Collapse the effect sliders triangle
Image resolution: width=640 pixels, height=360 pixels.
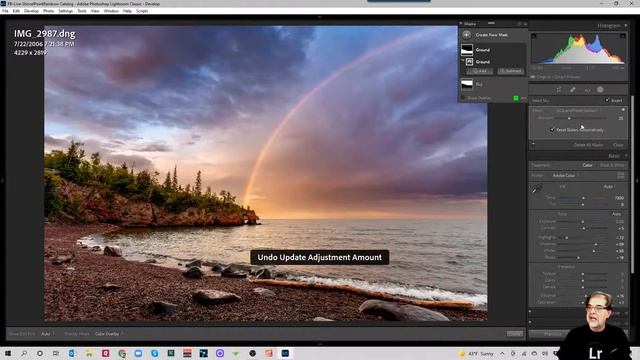623,110
